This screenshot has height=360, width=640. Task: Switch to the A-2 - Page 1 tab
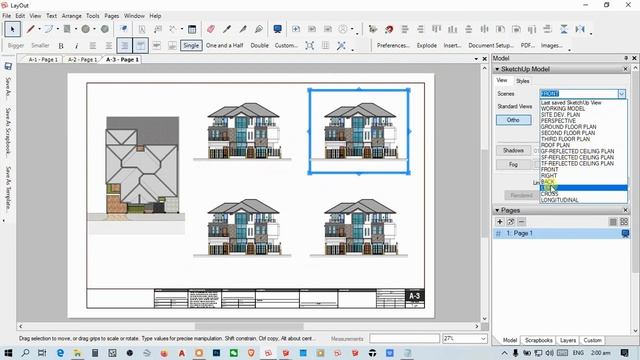coord(82,60)
